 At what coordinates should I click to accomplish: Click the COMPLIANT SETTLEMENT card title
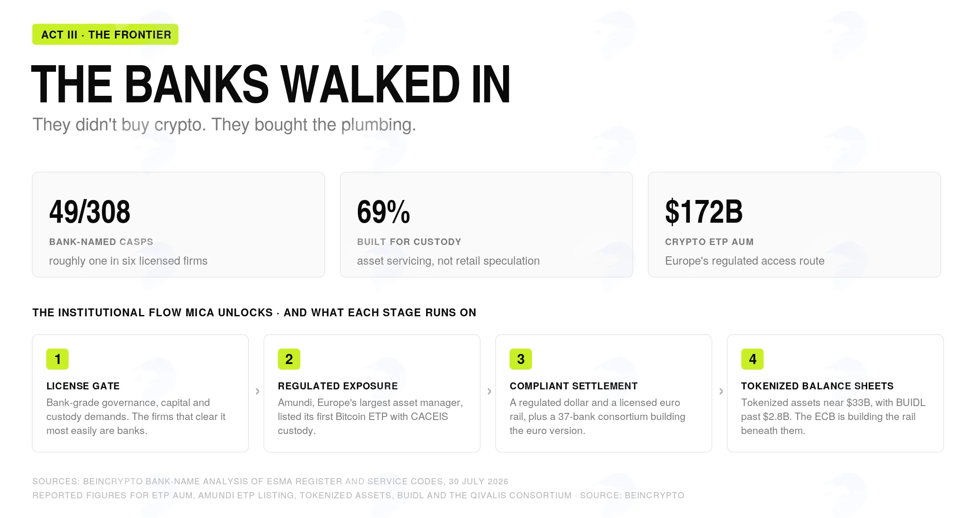click(x=574, y=386)
